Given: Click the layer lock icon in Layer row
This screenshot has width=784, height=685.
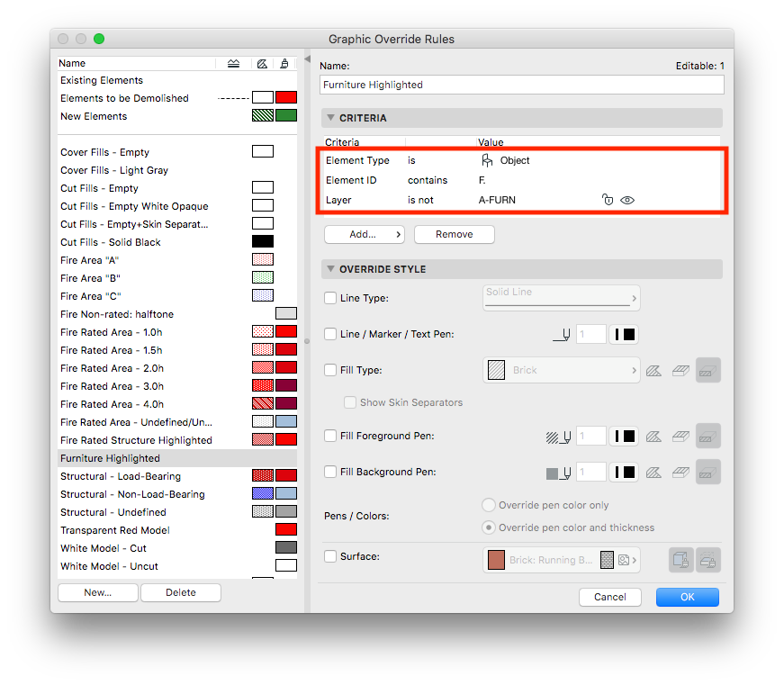Looking at the screenshot, I should tap(608, 200).
